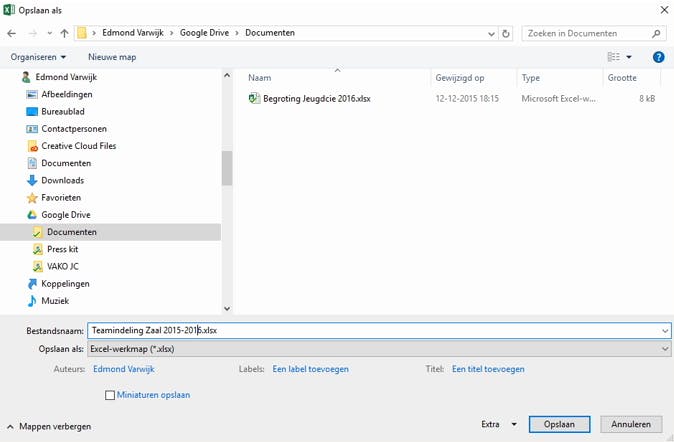The width and height of the screenshot is (674, 442).
Task: Change the view layout icon
Action: tap(613, 57)
